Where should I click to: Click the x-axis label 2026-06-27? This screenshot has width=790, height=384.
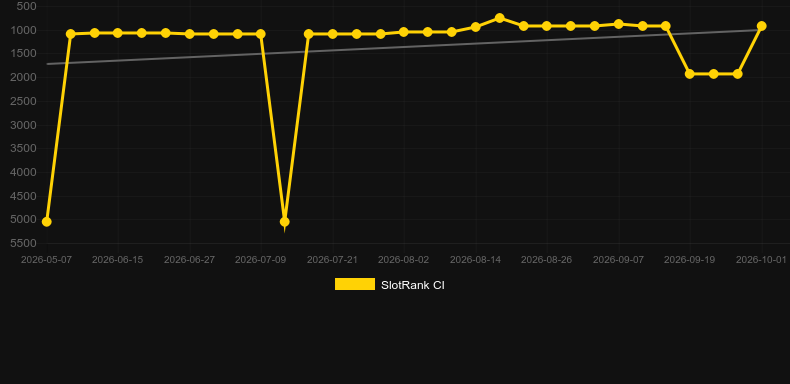point(189,260)
